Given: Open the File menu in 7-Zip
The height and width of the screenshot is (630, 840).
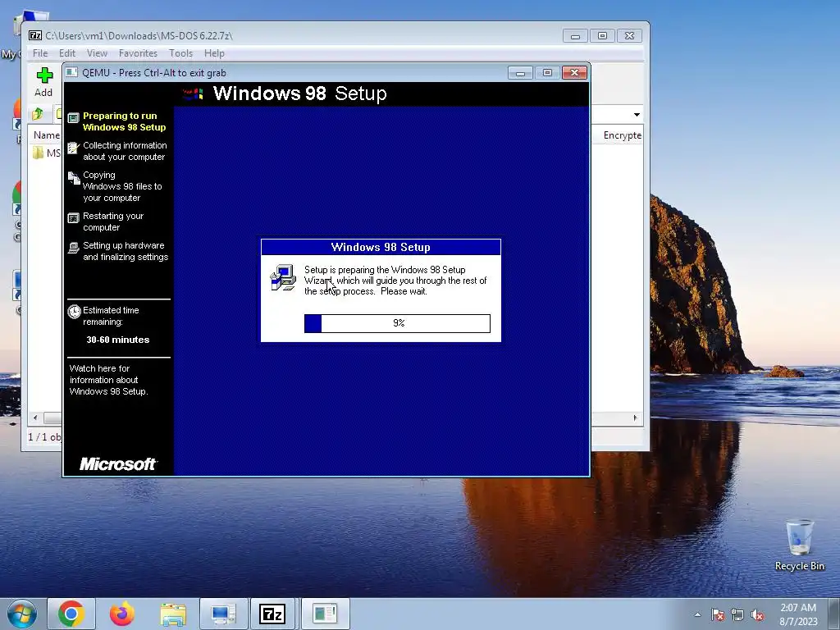Looking at the screenshot, I should pos(40,53).
